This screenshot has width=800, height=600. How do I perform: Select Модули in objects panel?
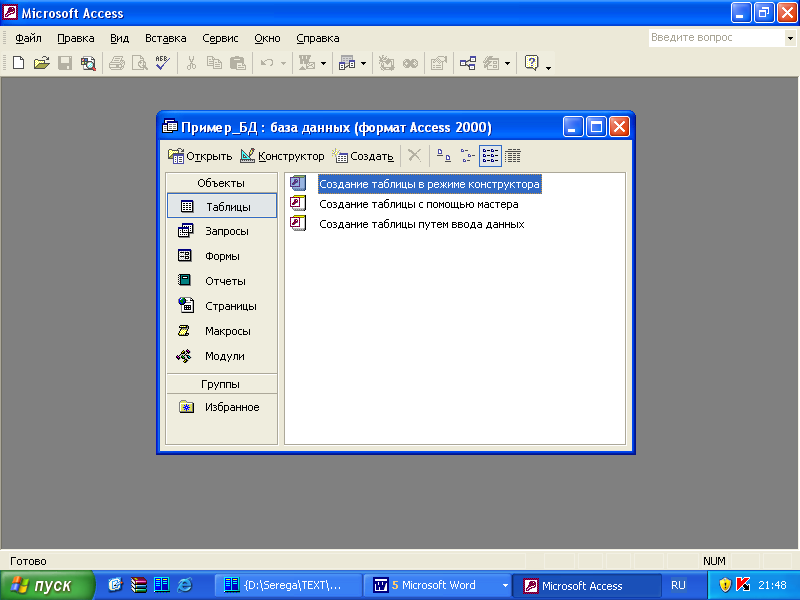click(221, 356)
